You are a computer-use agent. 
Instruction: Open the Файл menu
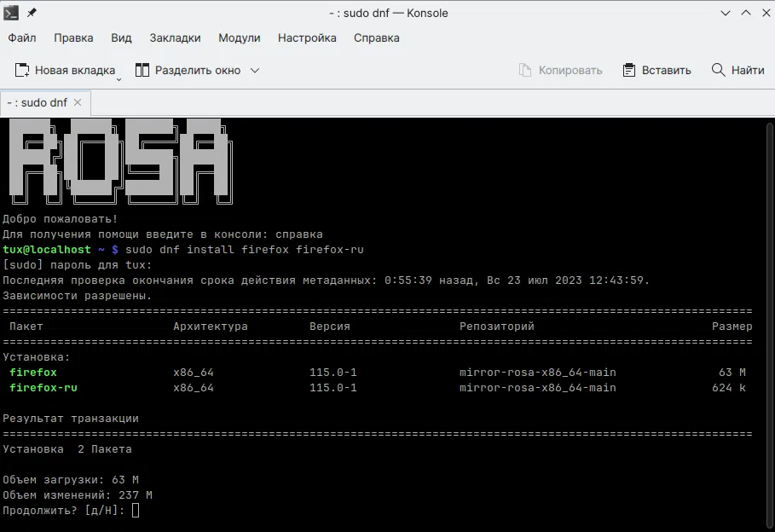pos(22,38)
